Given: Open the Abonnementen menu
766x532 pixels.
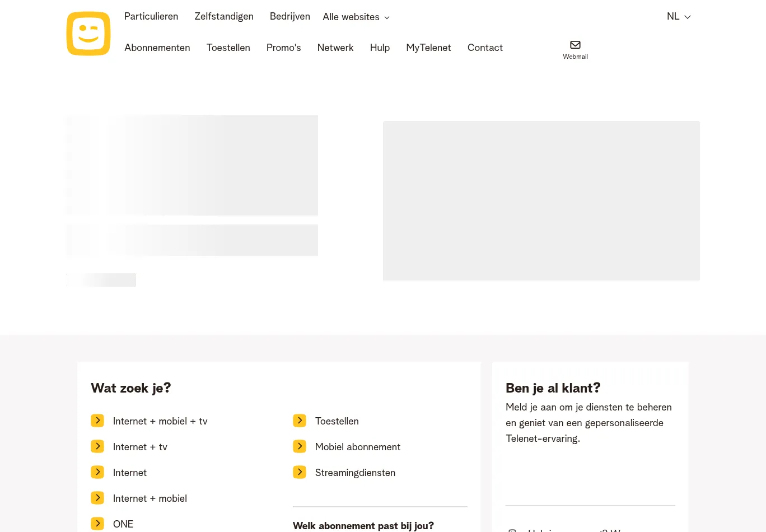Looking at the screenshot, I should pyautogui.click(x=157, y=48).
